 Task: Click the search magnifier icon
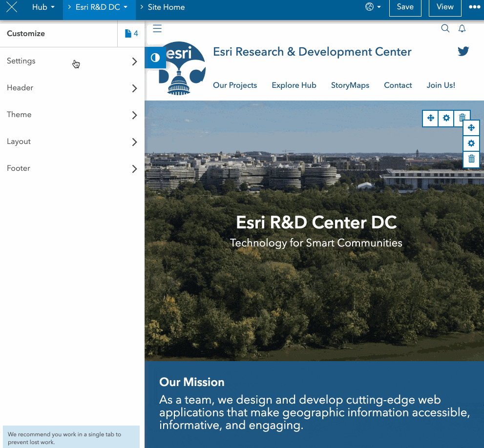pyautogui.click(x=445, y=28)
